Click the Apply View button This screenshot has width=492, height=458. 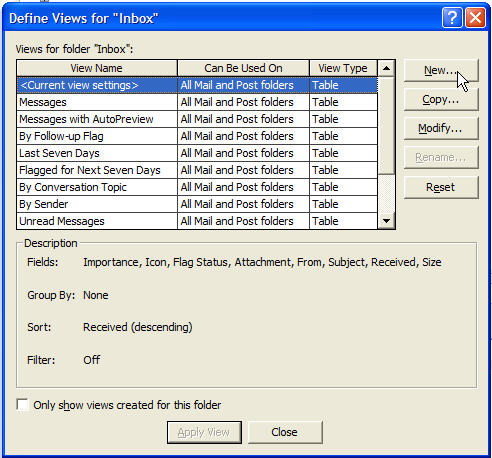(204, 432)
